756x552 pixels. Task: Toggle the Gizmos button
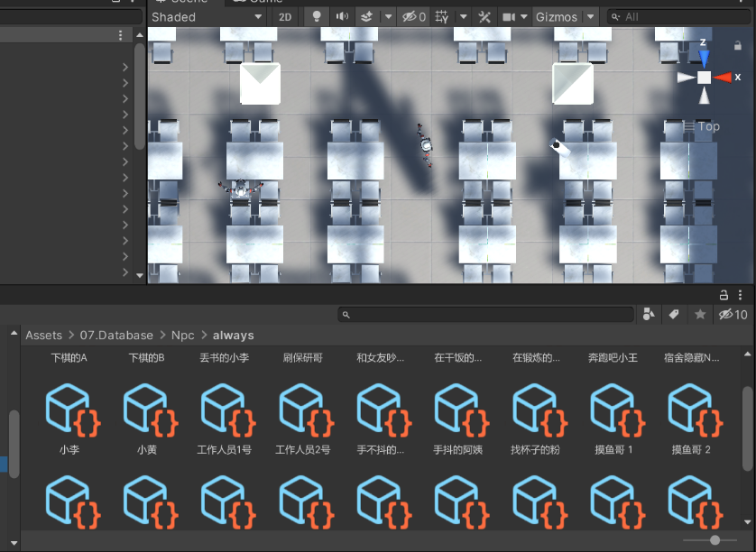557,17
